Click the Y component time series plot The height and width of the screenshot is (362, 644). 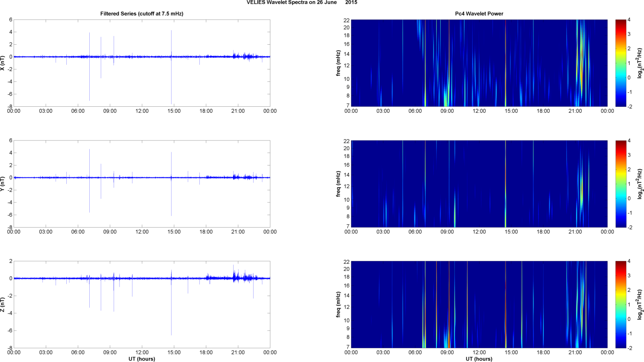coord(142,184)
